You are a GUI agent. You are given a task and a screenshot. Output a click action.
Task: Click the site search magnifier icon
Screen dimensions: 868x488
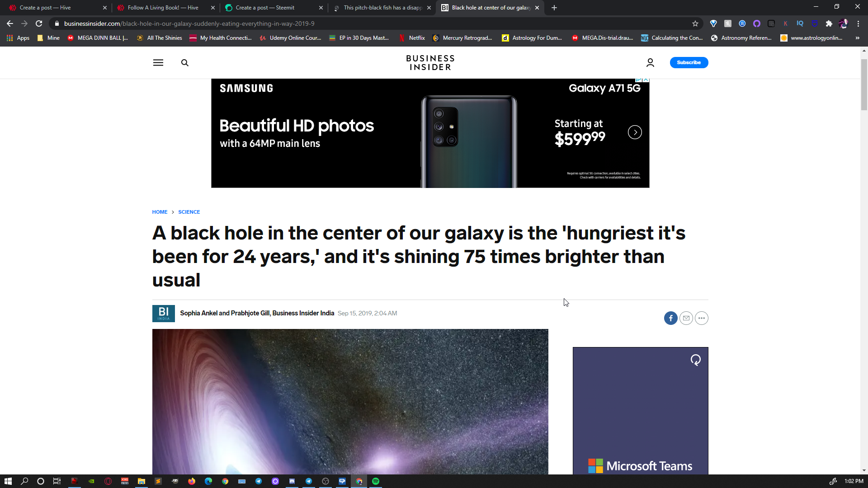point(184,63)
